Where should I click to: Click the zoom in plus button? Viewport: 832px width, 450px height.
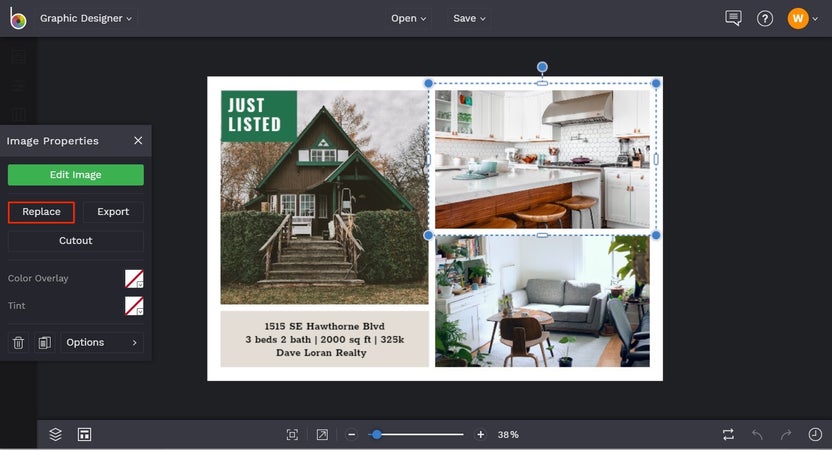[x=480, y=435]
